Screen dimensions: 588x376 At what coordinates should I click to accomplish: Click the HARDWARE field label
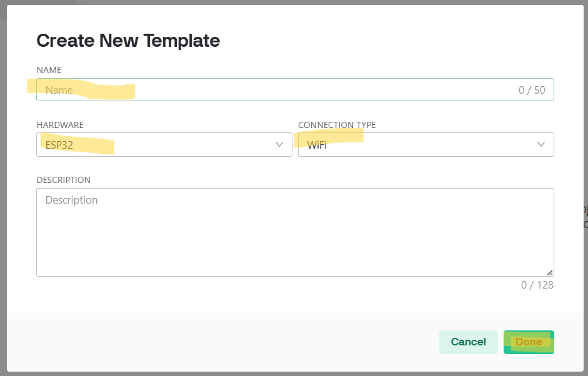click(x=60, y=125)
